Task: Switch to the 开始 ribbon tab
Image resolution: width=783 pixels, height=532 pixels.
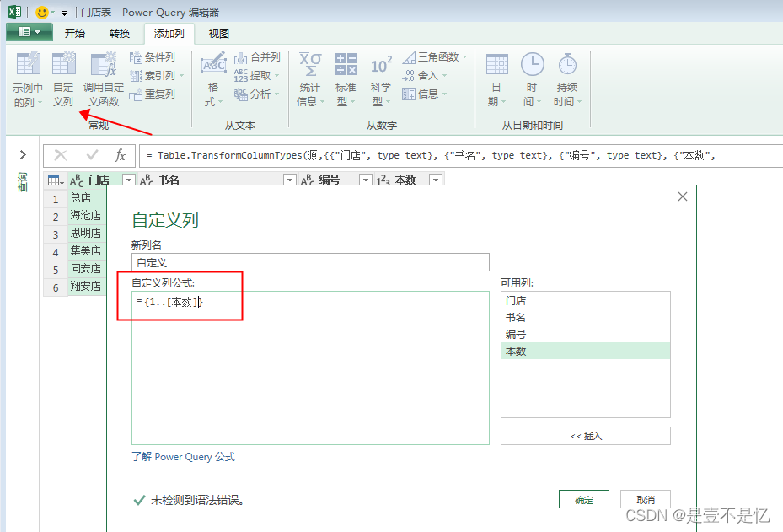Action: 75,34
